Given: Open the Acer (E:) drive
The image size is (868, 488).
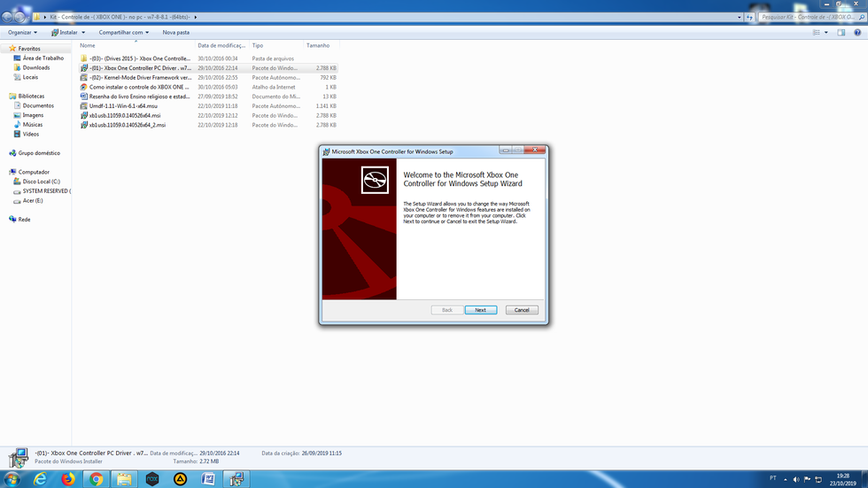Looking at the screenshot, I should [x=32, y=200].
